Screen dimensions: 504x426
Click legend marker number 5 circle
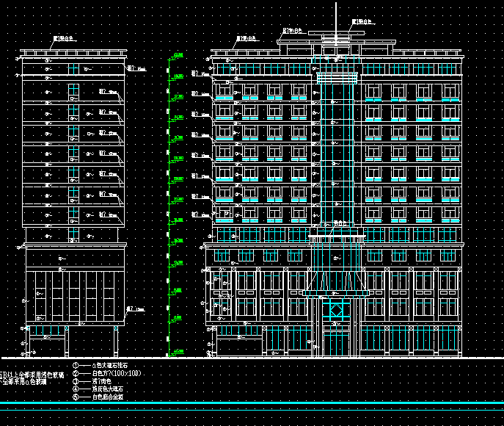(x=76, y=397)
